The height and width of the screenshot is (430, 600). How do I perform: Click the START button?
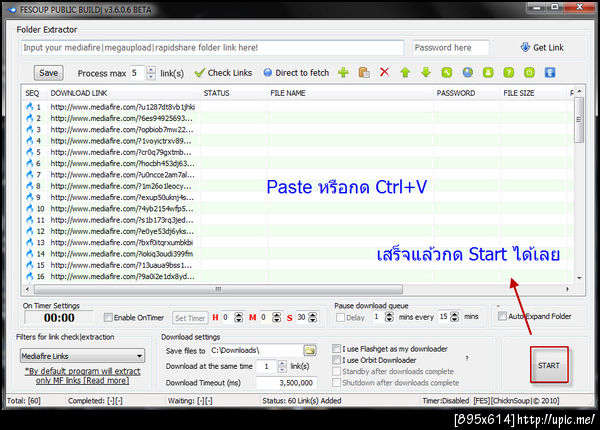pos(549,365)
